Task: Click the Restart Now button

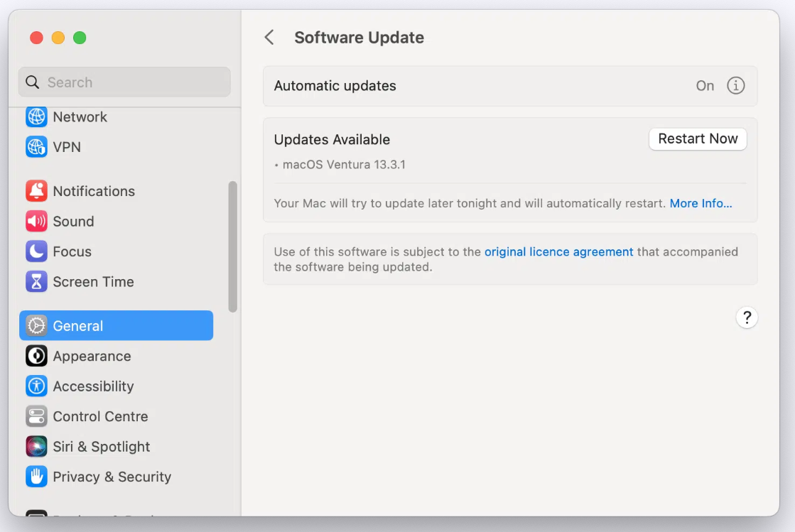Action: point(698,139)
